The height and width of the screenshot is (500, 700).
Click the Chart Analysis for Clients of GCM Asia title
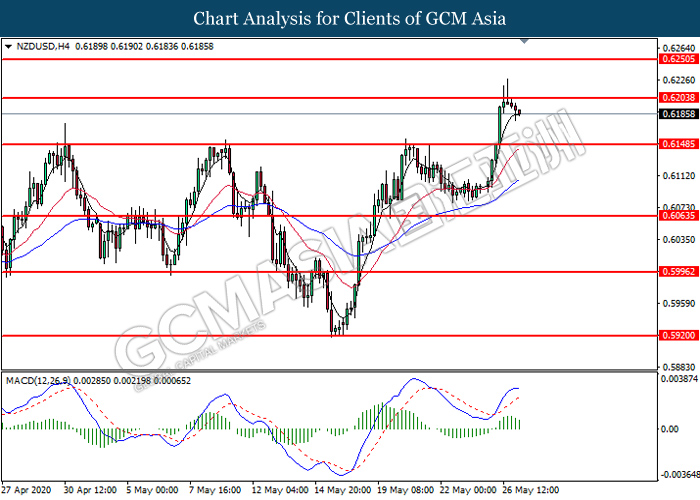coord(350,19)
